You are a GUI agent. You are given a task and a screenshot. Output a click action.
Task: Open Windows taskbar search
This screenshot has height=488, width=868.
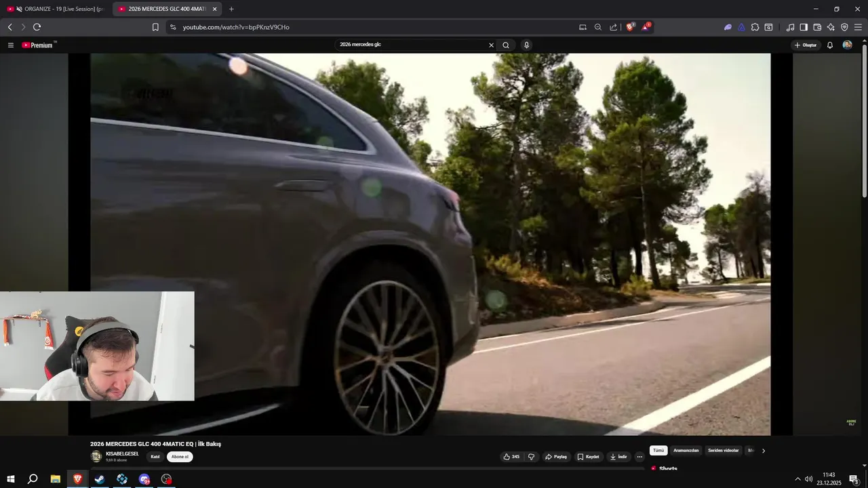click(x=33, y=479)
